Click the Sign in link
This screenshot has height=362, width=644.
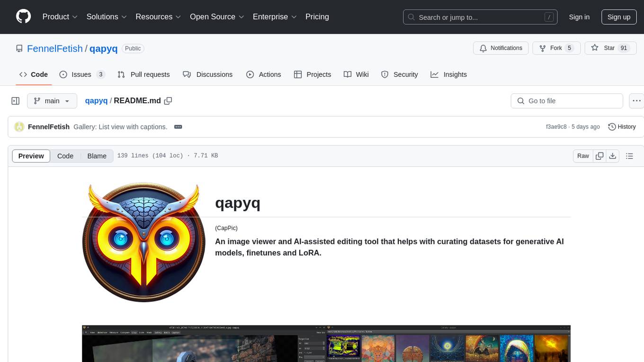click(x=579, y=17)
